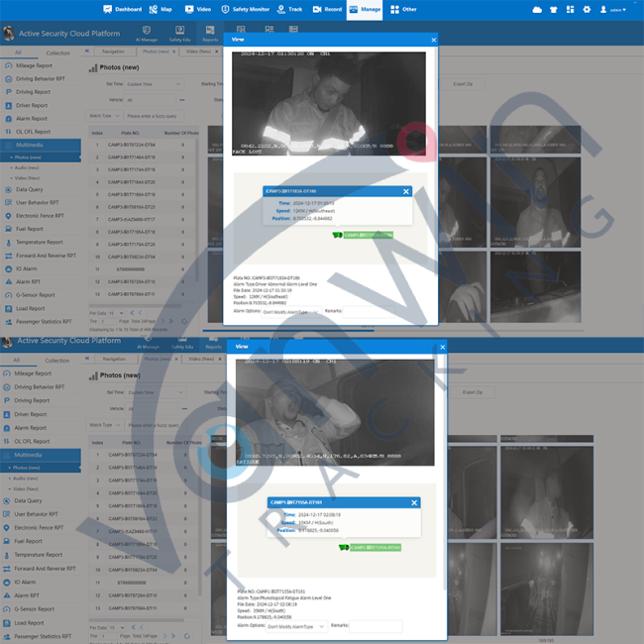Switch to the Manage tab
The height and width of the screenshot is (644, 644).
click(364, 9)
